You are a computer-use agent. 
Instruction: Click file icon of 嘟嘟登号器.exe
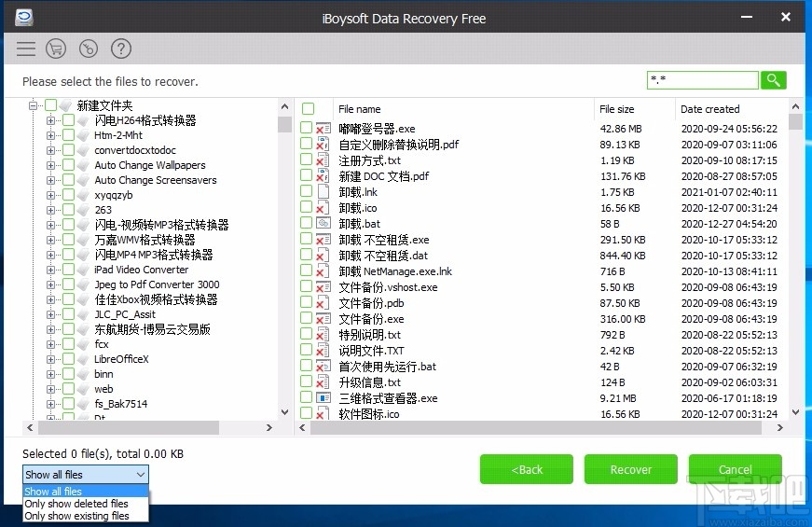pos(323,129)
